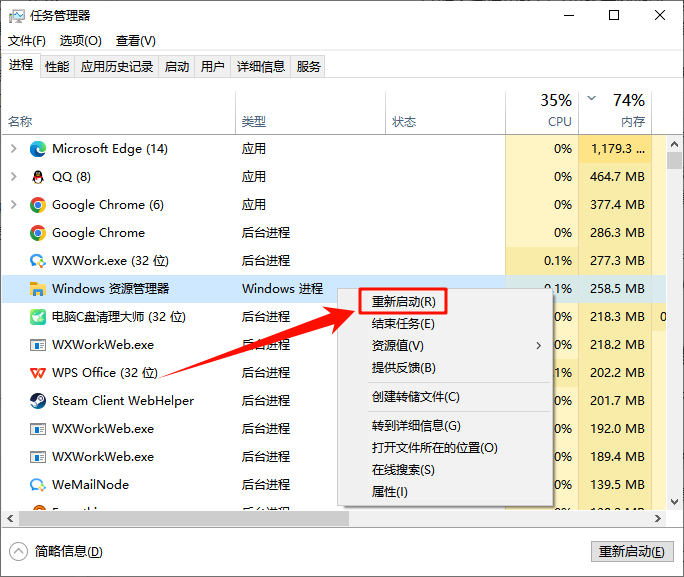This screenshot has width=684, height=577.
Task: Click the horizontal scrollbar thumb
Action: coord(184,518)
